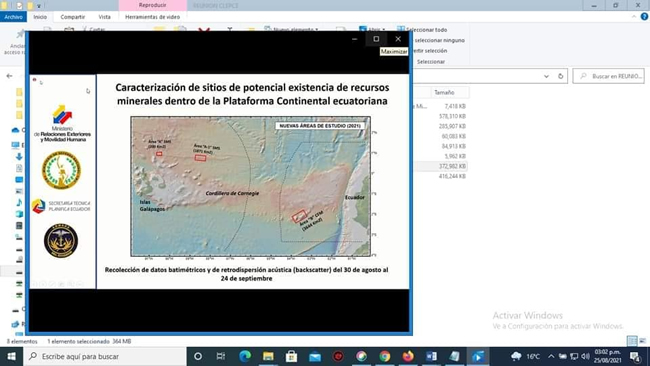
Task: Switch to details view in status bar
Action: point(632,341)
